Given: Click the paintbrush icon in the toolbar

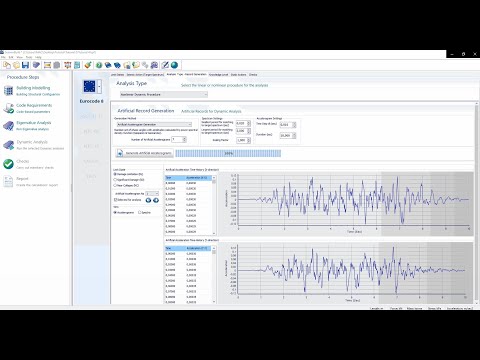Looking at the screenshot, I should (88, 65).
